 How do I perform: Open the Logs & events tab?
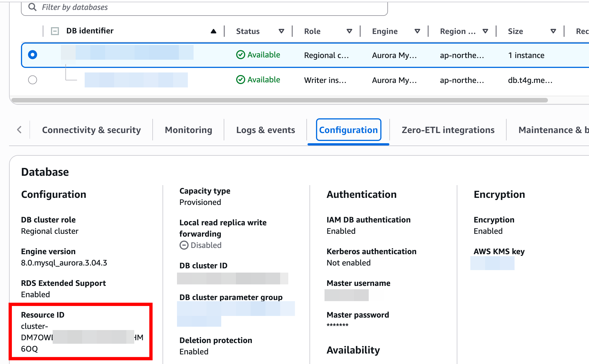[265, 130]
